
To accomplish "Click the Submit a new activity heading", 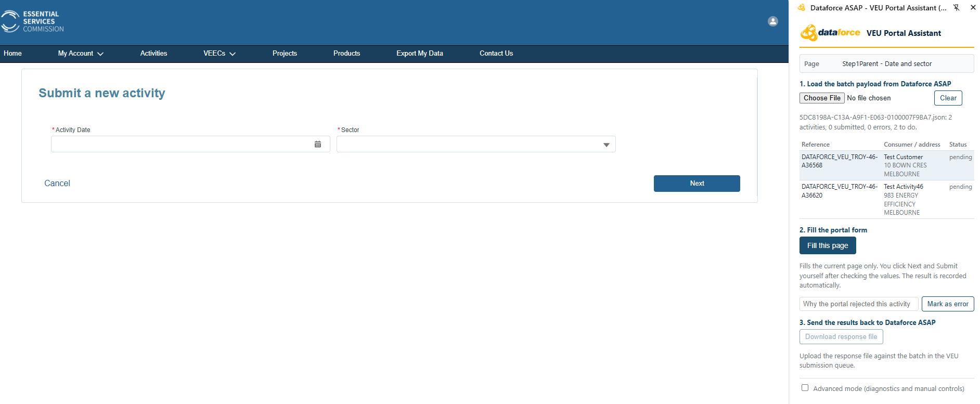I will coord(102,93).
